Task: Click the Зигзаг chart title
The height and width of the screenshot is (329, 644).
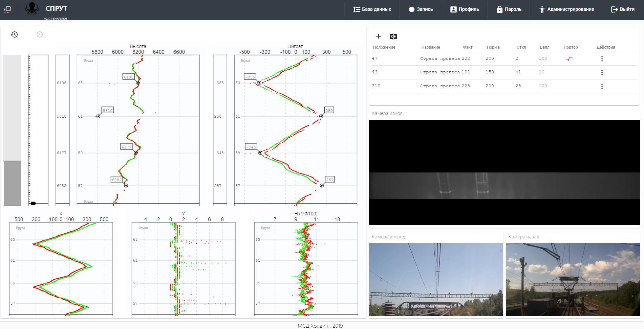Action: coord(295,46)
